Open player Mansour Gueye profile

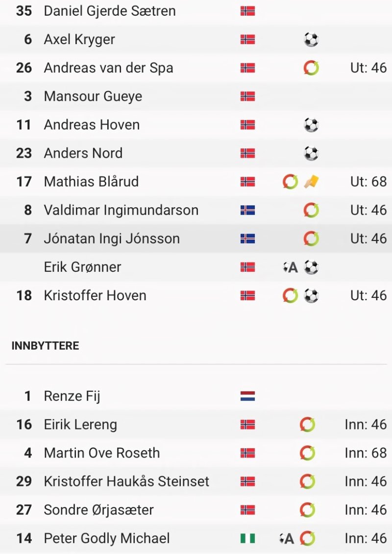tap(93, 96)
